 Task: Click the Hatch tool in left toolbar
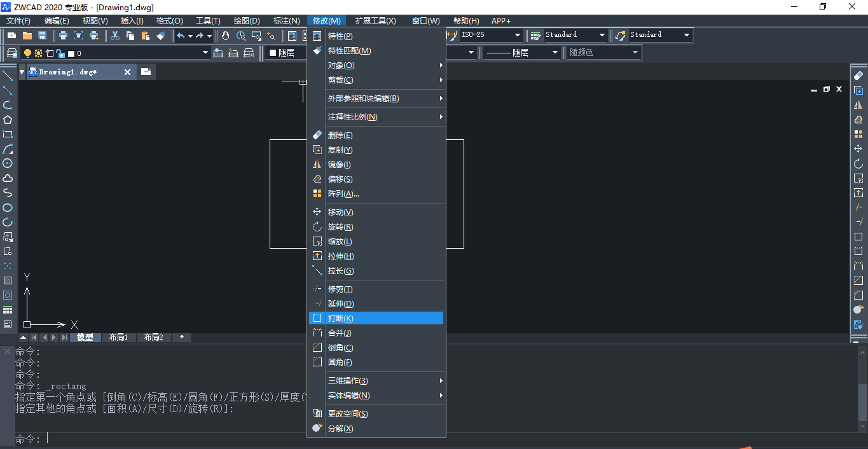[x=8, y=280]
